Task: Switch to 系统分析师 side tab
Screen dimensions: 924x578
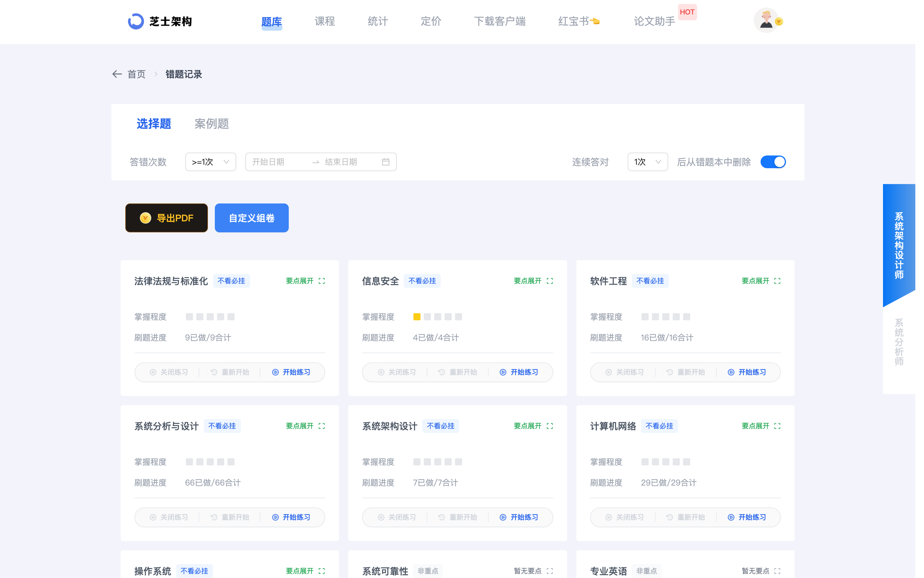Action: pyautogui.click(x=899, y=342)
